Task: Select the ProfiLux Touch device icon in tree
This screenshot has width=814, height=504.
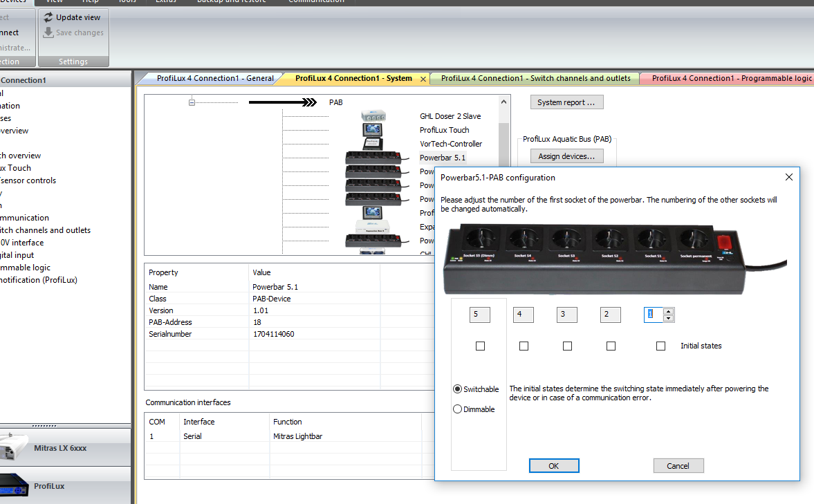Action: (x=372, y=129)
